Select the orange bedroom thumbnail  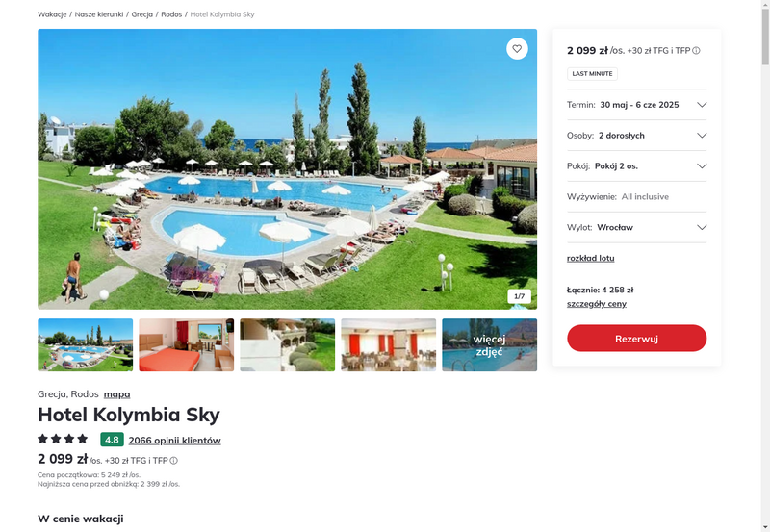(186, 345)
